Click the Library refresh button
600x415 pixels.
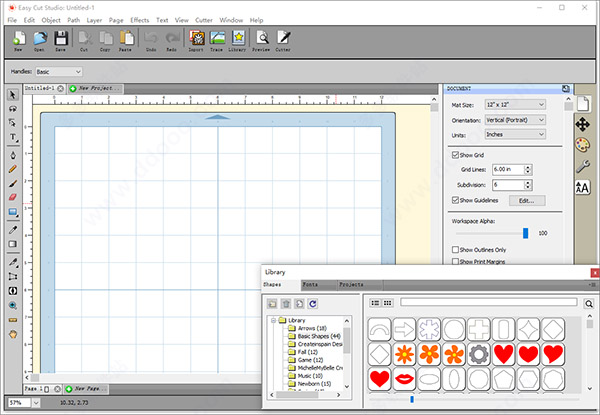tap(313, 304)
